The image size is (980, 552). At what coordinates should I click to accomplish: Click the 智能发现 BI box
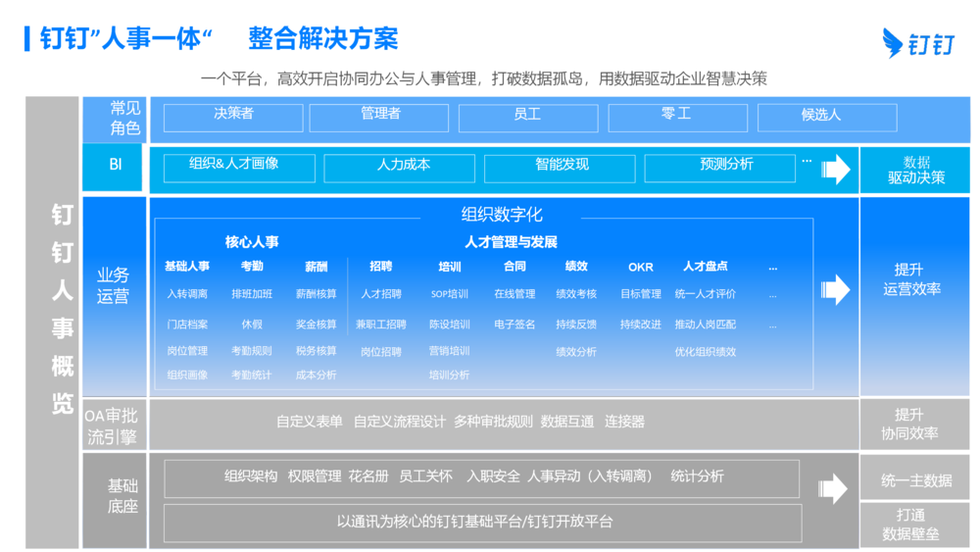(x=560, y=169)
